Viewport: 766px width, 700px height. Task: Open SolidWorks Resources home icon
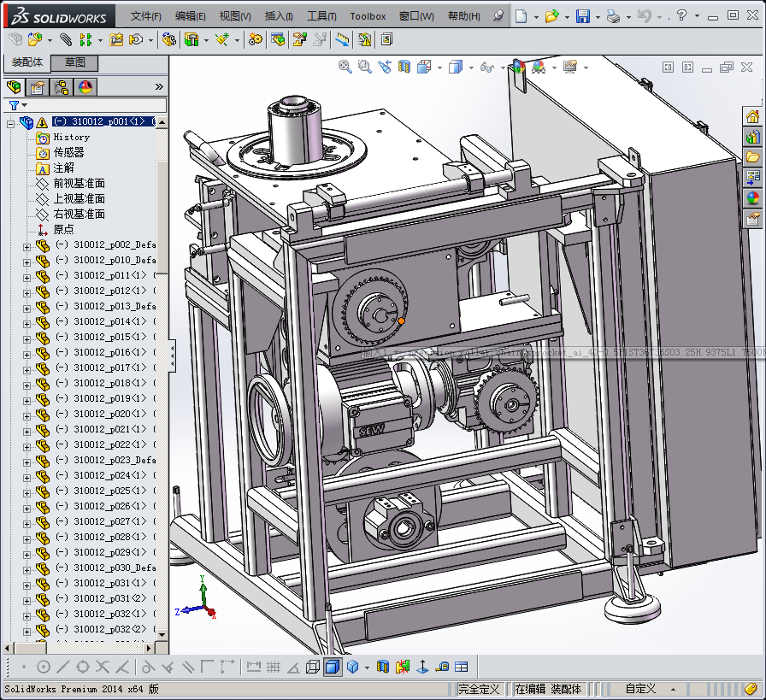tap(753, 116)
